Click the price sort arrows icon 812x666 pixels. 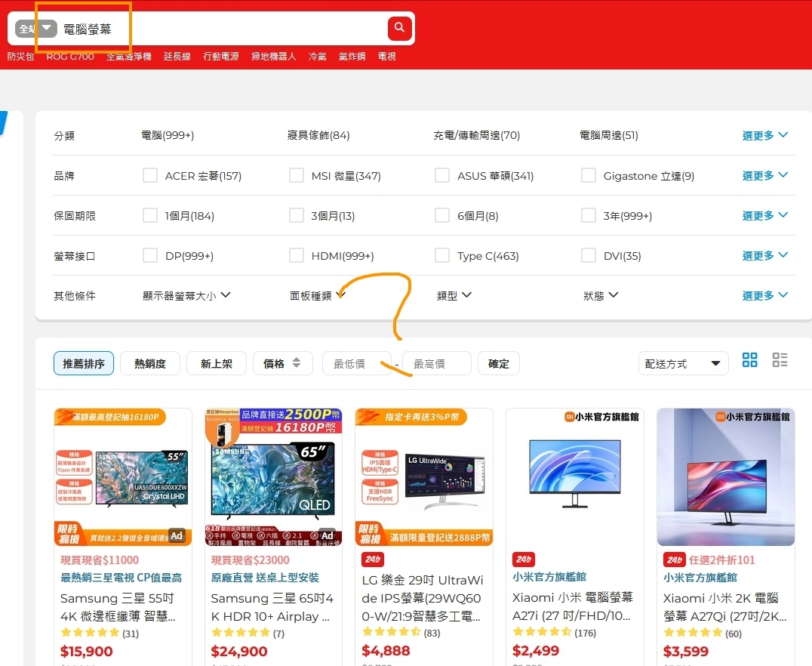coord(297,362)
